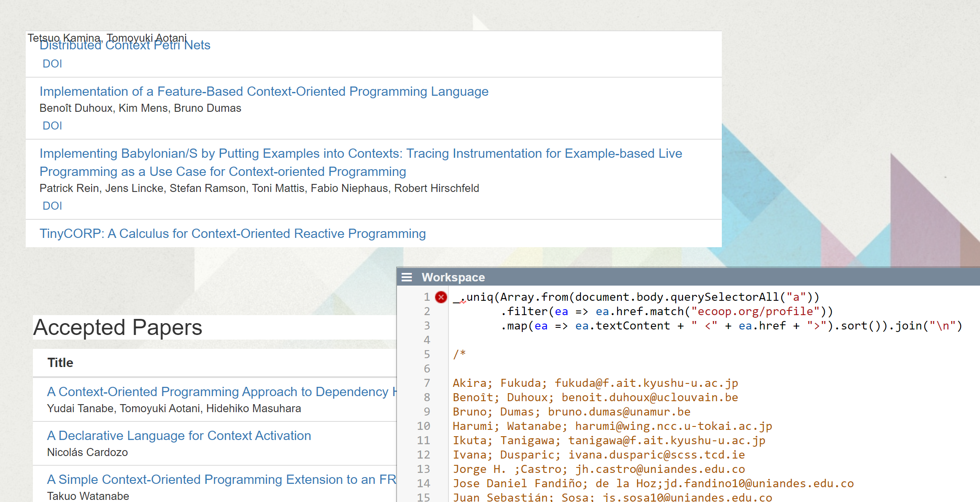
Task: Click the Title column header
Action: pos(60,363)
